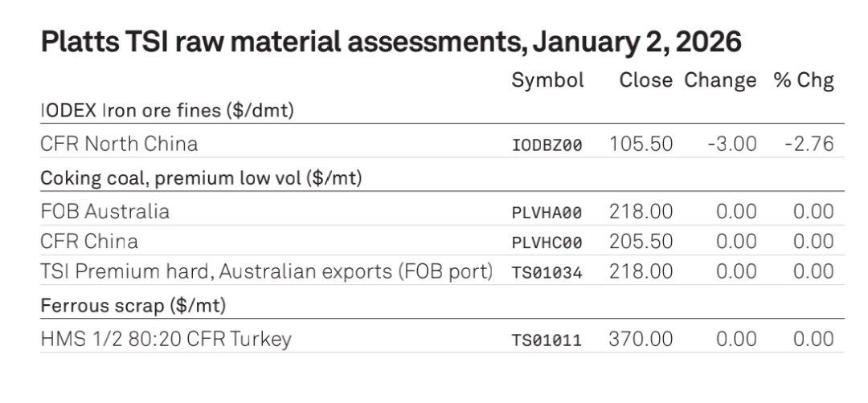This screenshot has width=868, height=403.
Task: Click the PLVHC00 symbol code
Action: pyautogui.click(x=547, y=242)
